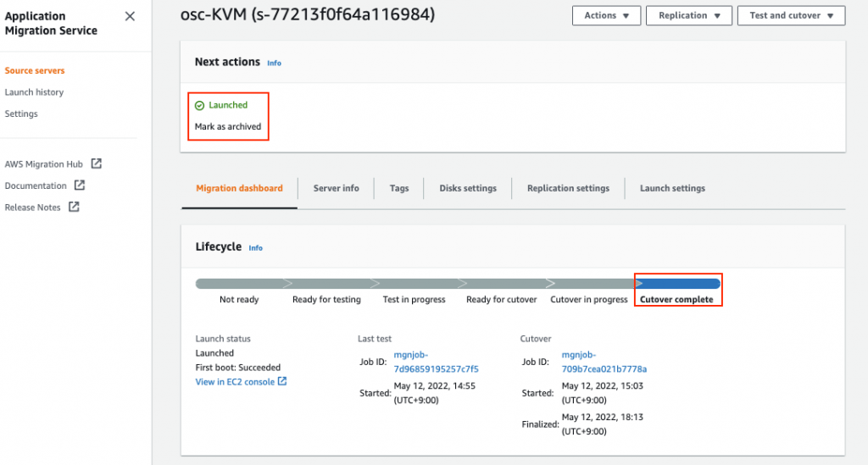Click the Application Migration Service heading
Screen dimensions: 868x465
[x=51, y=23]
